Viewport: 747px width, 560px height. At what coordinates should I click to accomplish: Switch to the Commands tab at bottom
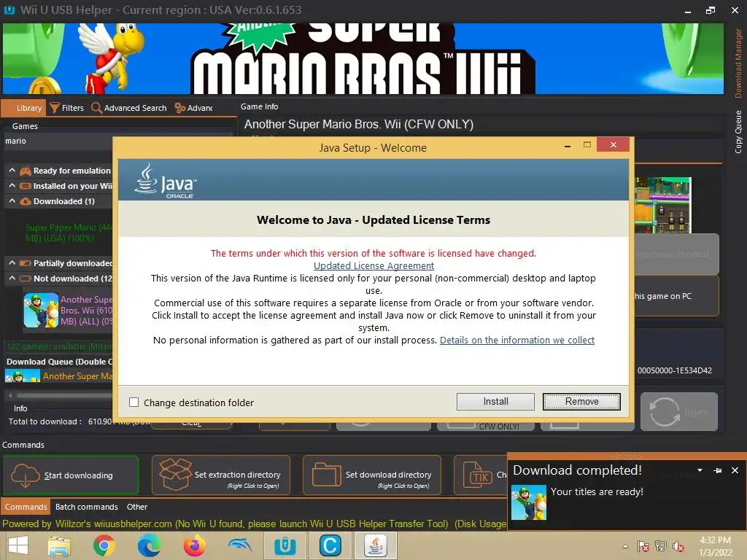pos(26,507)
